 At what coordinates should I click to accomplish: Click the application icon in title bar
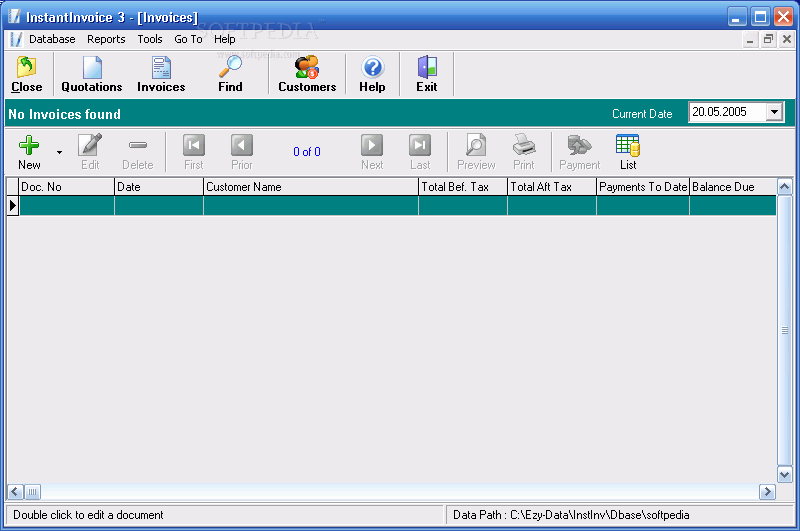point(14,16)
